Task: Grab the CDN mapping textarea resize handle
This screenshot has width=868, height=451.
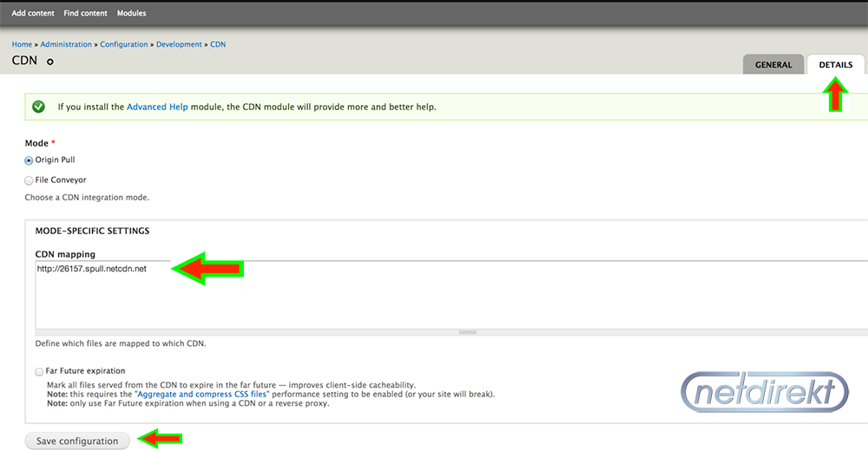Action: 468,332
